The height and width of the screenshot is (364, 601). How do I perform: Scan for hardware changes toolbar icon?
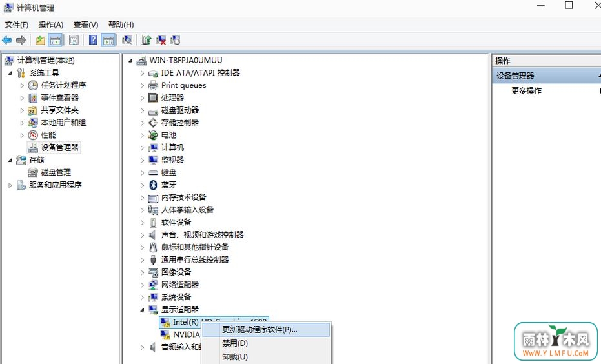[x=127, y=40]
